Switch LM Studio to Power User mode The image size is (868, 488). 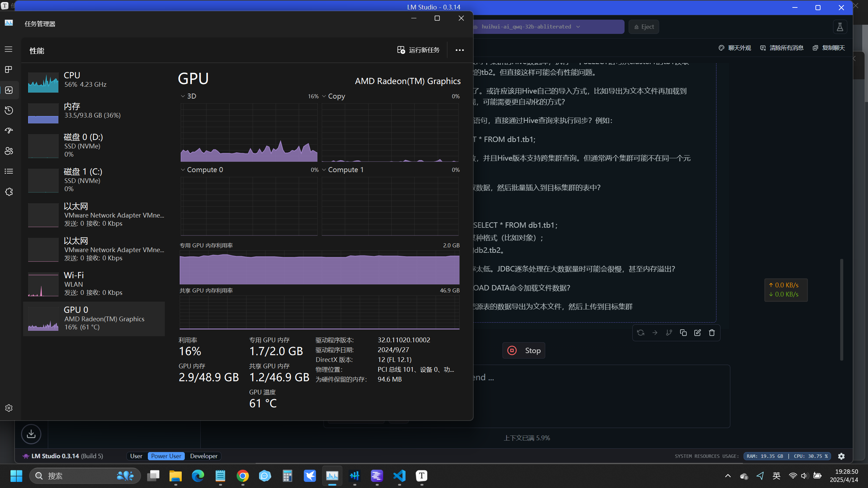166,456
